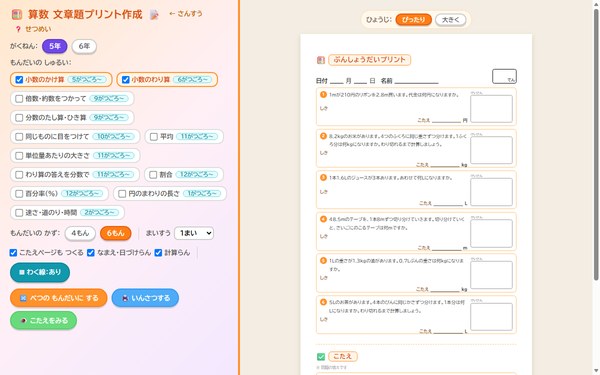This screenshot has height=375, width=600.
Task: Set display to ぴったり
Action: pyautogui.click(x=413, y=20)
